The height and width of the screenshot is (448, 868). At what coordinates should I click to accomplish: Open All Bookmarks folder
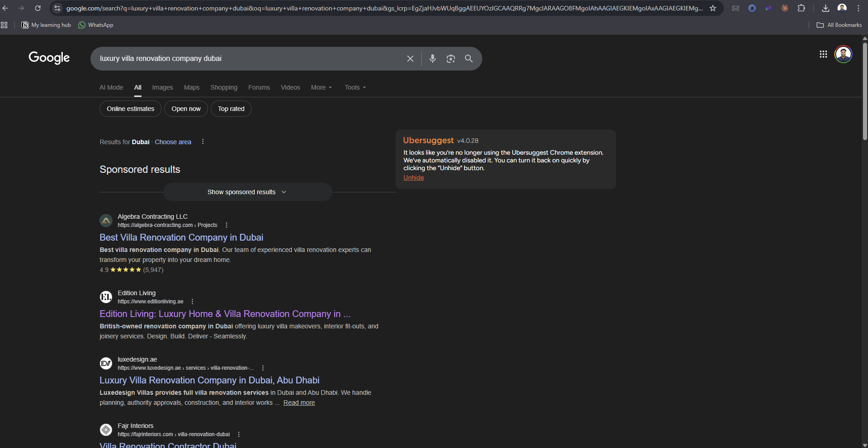click(839, 25)
